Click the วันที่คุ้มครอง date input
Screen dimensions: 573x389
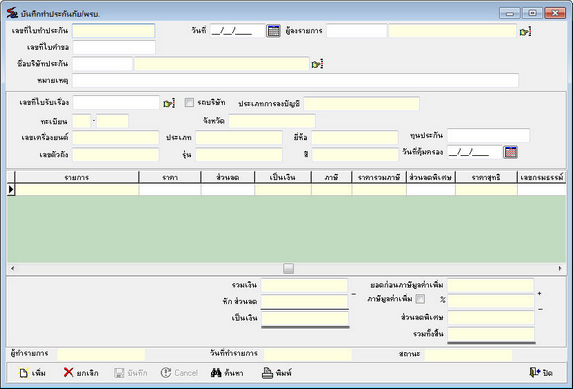click(475, 152)
